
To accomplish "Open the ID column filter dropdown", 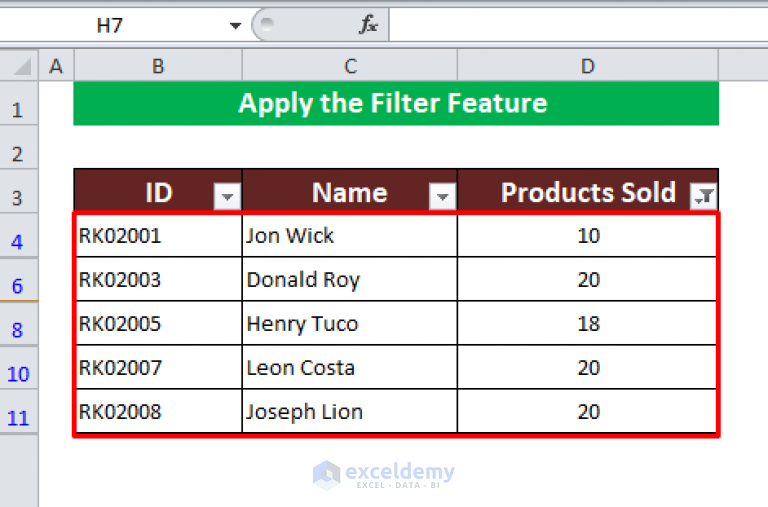I will 227,196.
